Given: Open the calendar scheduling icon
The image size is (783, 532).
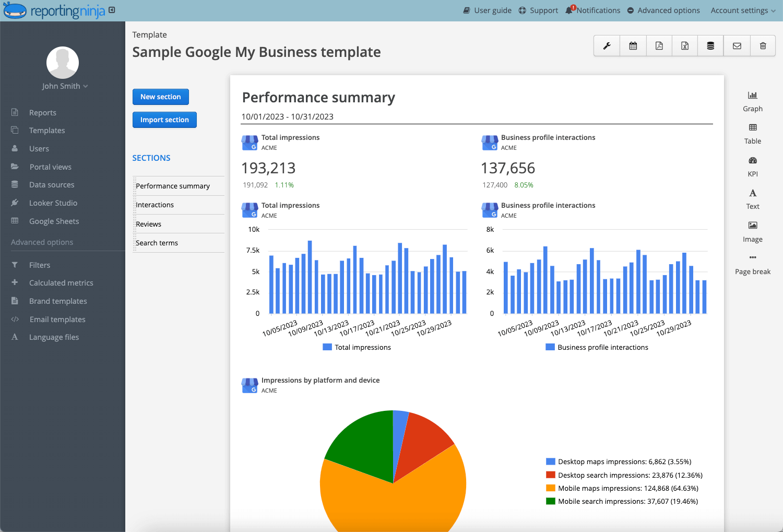Looking at the screenshot, I should 633,46.
